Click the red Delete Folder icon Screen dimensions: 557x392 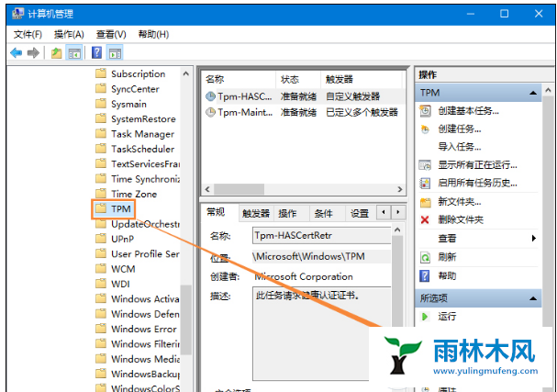[425, 220]
